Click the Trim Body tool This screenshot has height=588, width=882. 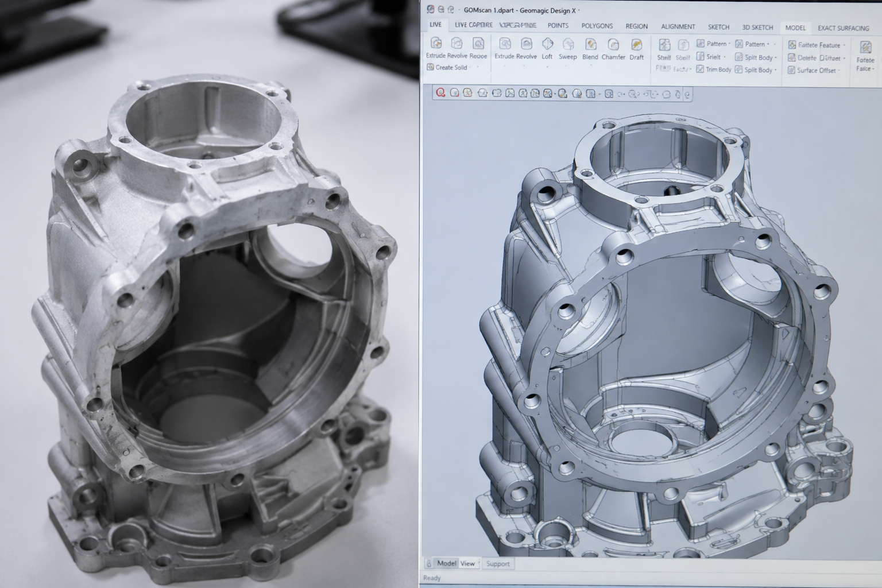tap(714, 69)
